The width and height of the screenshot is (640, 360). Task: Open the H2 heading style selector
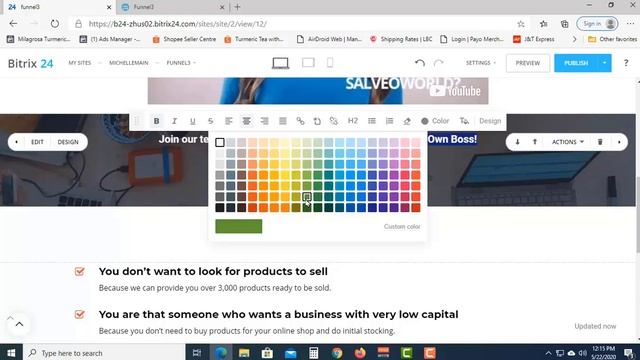pos(353,121)
